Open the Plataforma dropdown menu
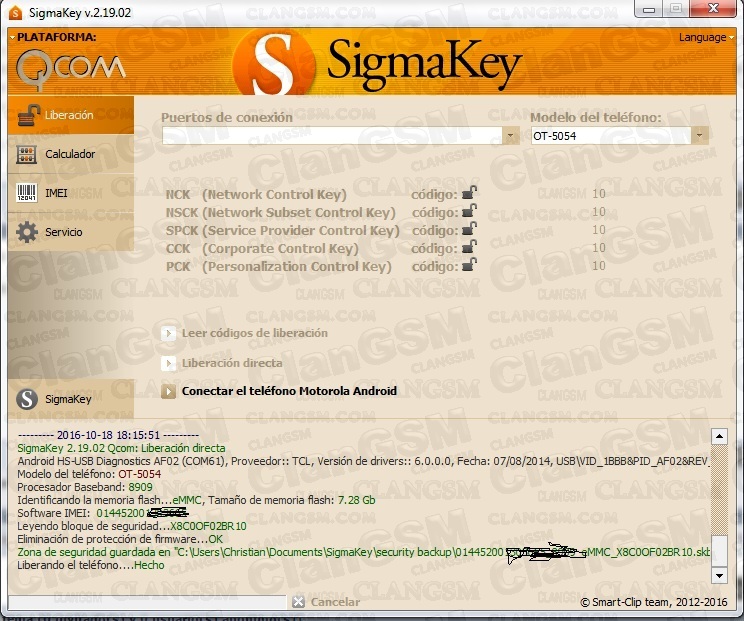 point(53,37)
